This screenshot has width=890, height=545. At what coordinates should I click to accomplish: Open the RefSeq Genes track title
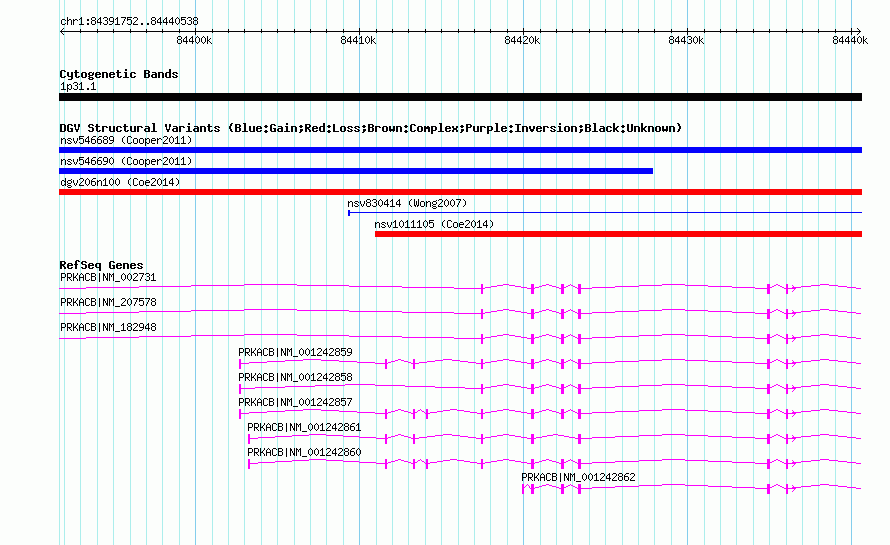point(101,265)
